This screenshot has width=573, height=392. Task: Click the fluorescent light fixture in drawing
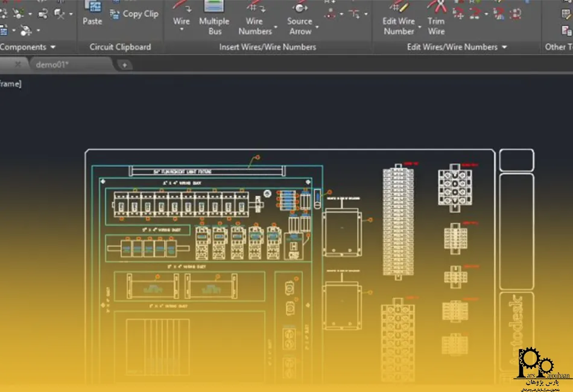click(208, 171)
